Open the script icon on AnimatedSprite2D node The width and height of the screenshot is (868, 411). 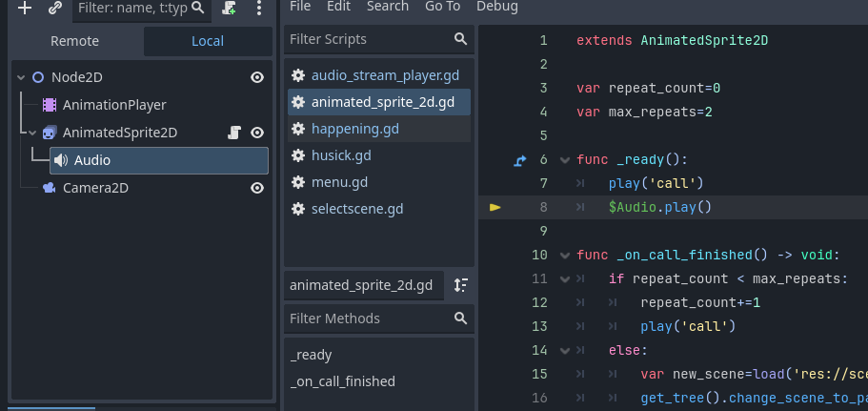coord(234,133)
